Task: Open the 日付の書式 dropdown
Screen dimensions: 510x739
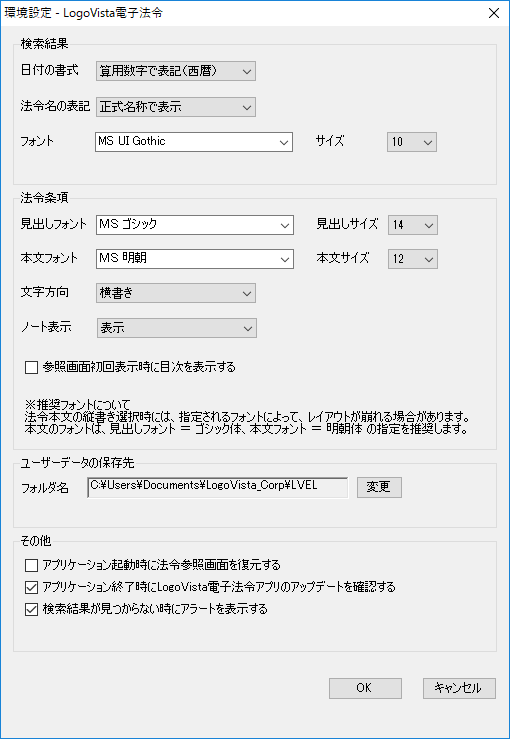Action: tap(176, 71)
